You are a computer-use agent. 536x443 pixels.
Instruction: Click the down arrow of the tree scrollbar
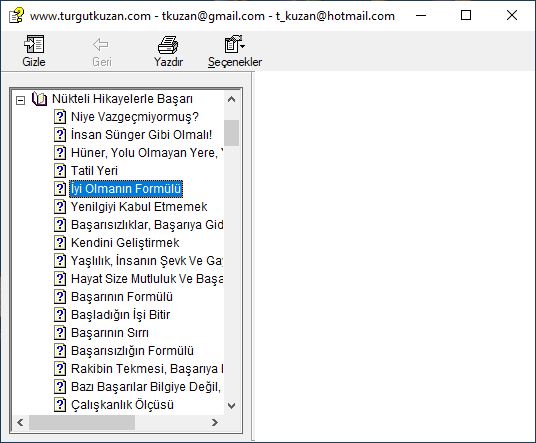(231, 406)
